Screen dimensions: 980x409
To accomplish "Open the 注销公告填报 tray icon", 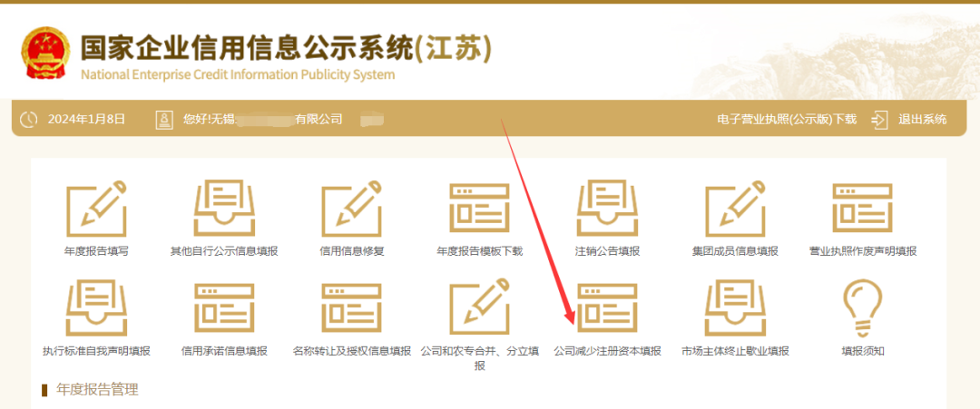I will [x=607, y=208].
